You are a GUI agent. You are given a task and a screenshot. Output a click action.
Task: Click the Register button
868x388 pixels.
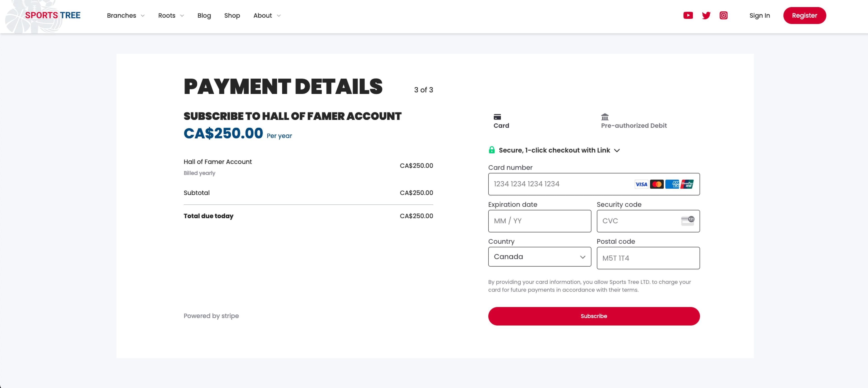[x=804, y=16]
